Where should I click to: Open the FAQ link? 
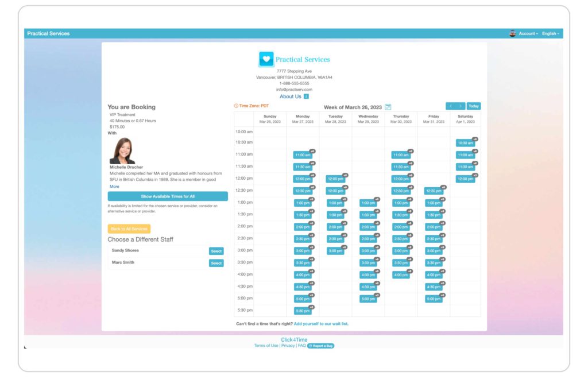pyautogui.click(x=301, y=346)
